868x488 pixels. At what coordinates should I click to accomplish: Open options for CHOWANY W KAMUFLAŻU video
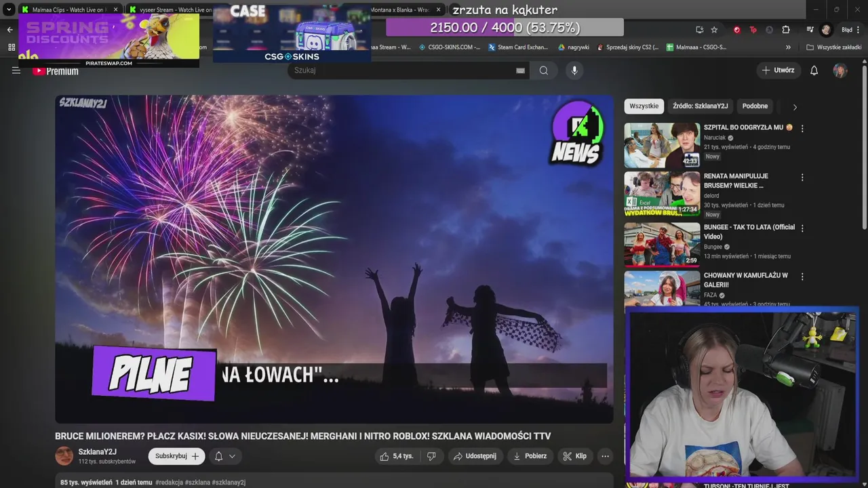[802, 277]
